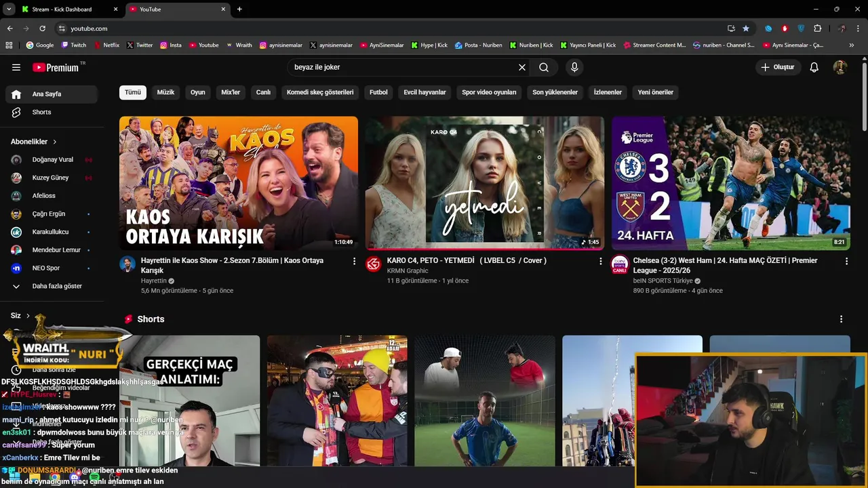Open options menu for Hayrettin Kaos Show video
This screenshot has height=488, width=868.
pos(354,261)
